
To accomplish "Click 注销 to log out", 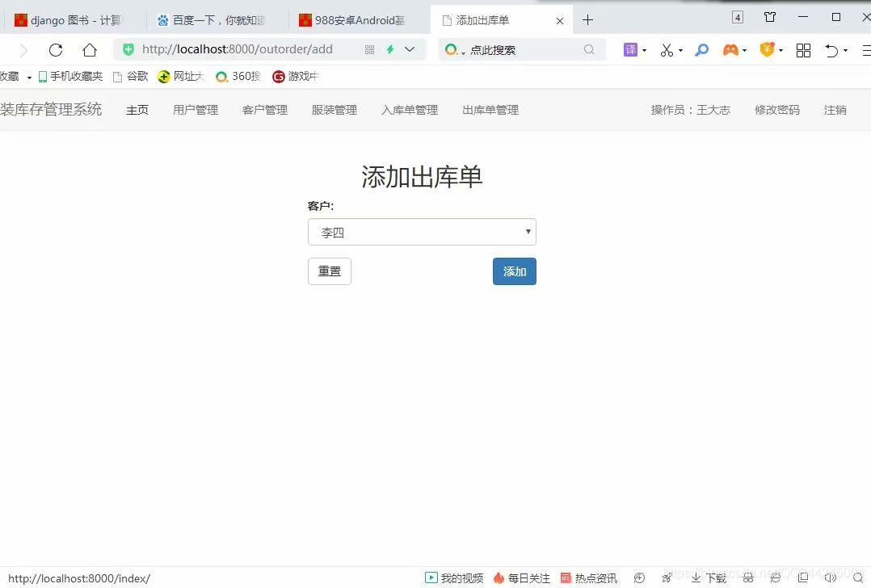I will 835,110.
